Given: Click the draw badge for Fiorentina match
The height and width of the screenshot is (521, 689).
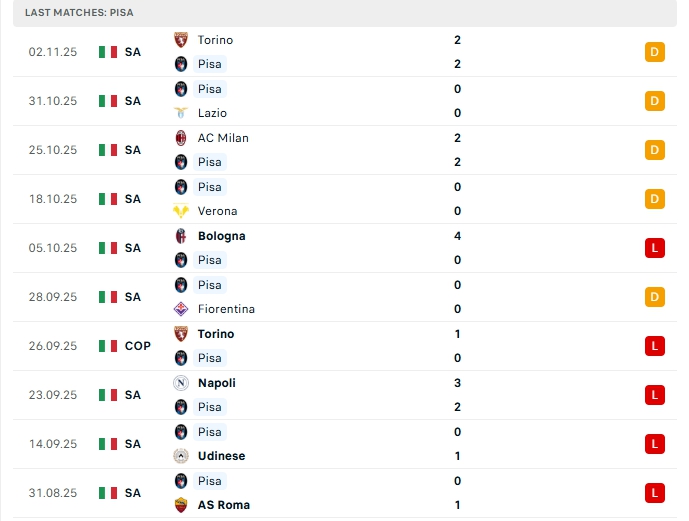Looking at the screenshot, I should 655,297.
